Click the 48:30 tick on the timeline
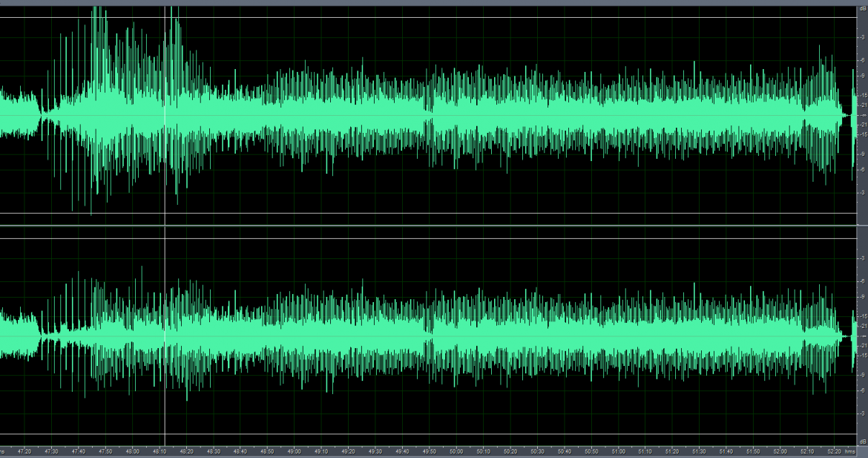The height and width of the screenshot is (458, 868). coord(214,451)
